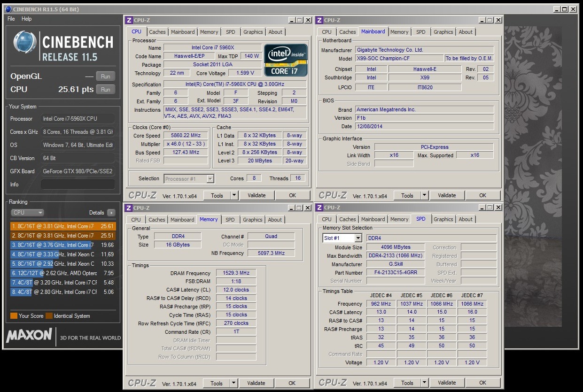Click the Core Speed 5860.22 MHz value
Screen dimensions: 583x392
coord(186,136)
